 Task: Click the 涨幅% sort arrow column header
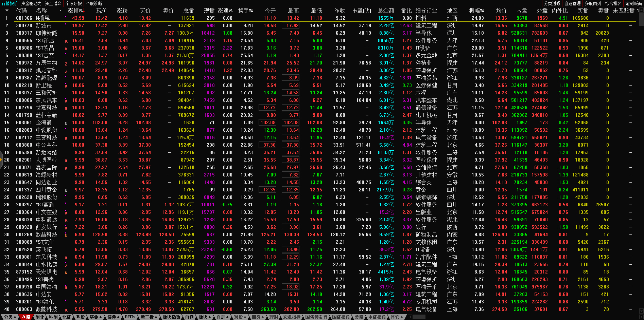(76, 11)
